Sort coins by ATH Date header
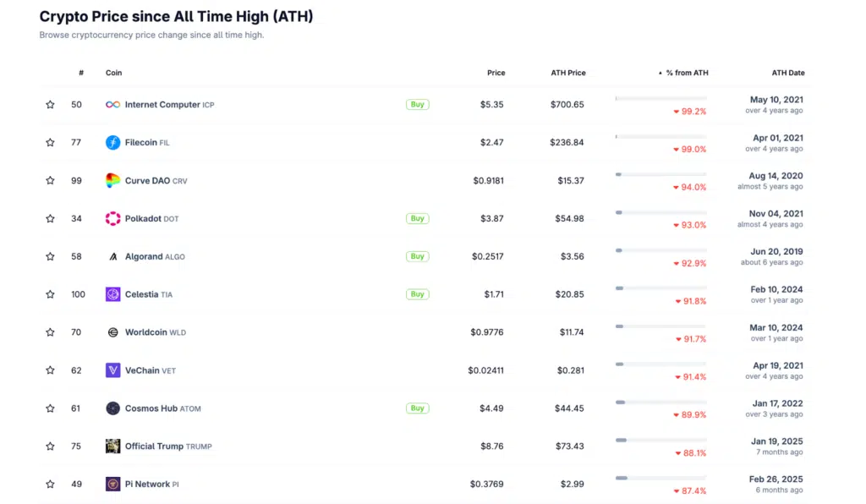This screenshot has height=504, width=866. [787, 73]
